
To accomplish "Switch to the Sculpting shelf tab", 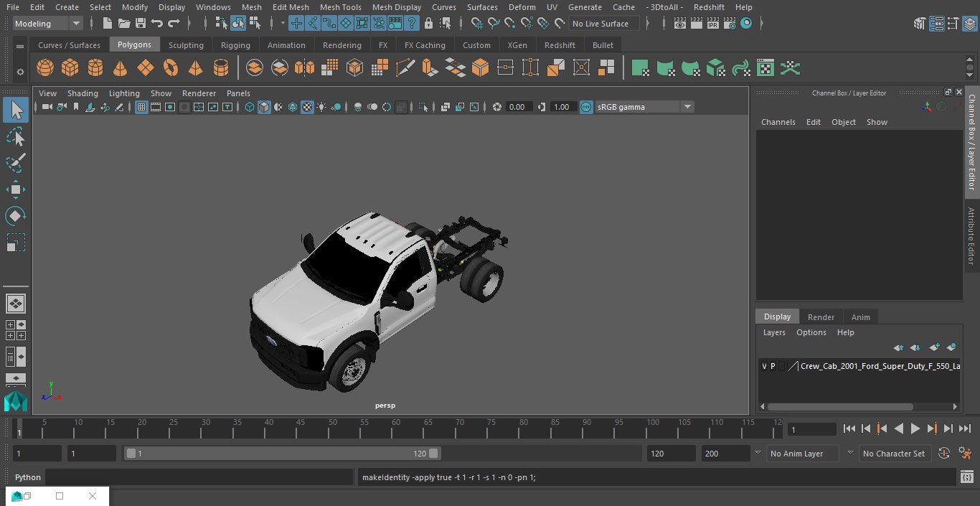I will click(x=186, y=45).
